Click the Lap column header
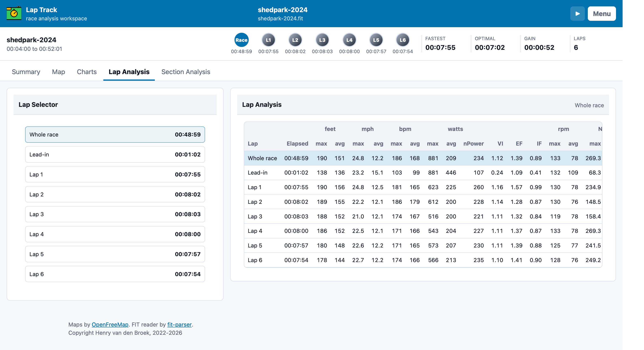 pos(252,144)
